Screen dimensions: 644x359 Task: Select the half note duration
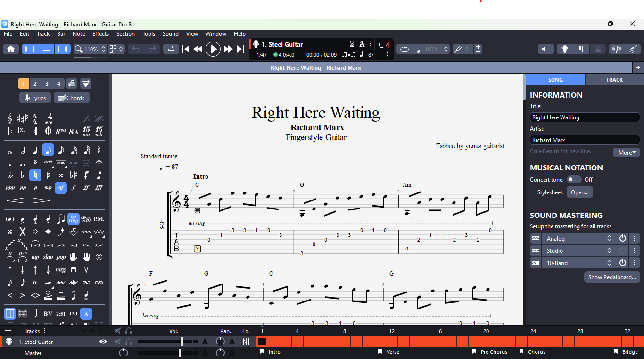[23, 150]
